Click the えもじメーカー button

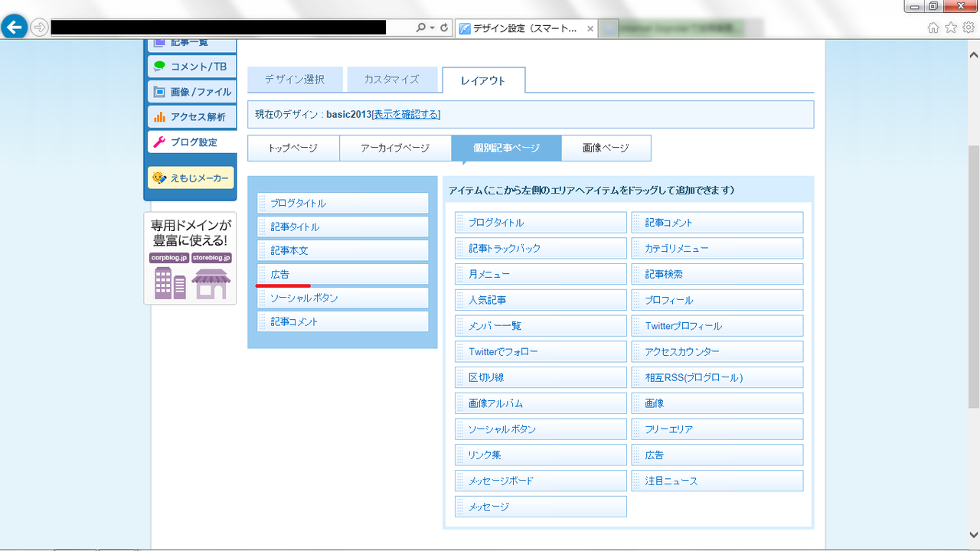(x=191, y=178)
